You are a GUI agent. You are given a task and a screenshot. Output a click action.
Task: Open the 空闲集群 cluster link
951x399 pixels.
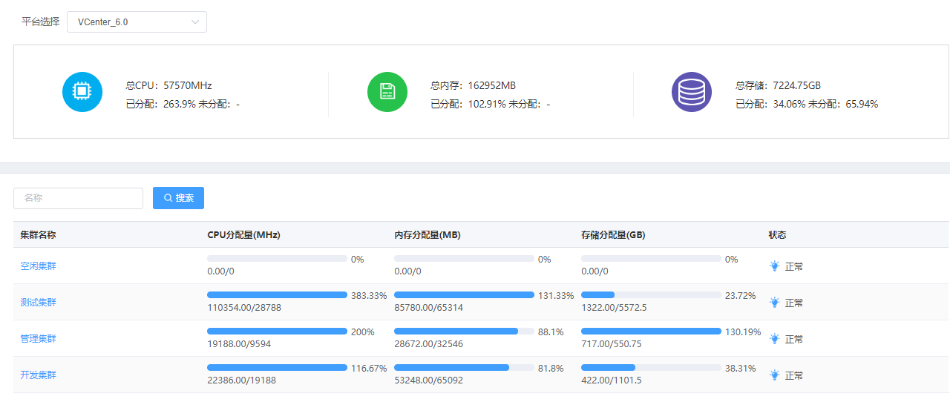[x=38, y=266]
